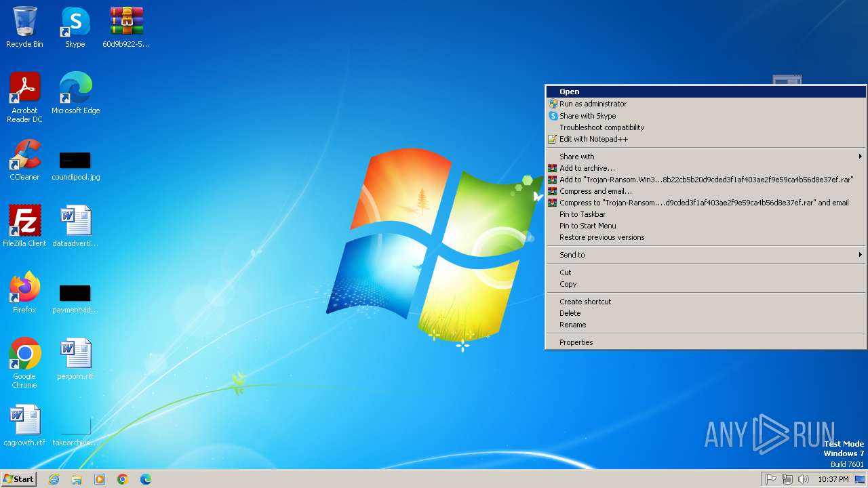Open Windows Explorer from the taskbar
Image resolution: width=868 pixels, height=488 pixels.
pos(77,479)
